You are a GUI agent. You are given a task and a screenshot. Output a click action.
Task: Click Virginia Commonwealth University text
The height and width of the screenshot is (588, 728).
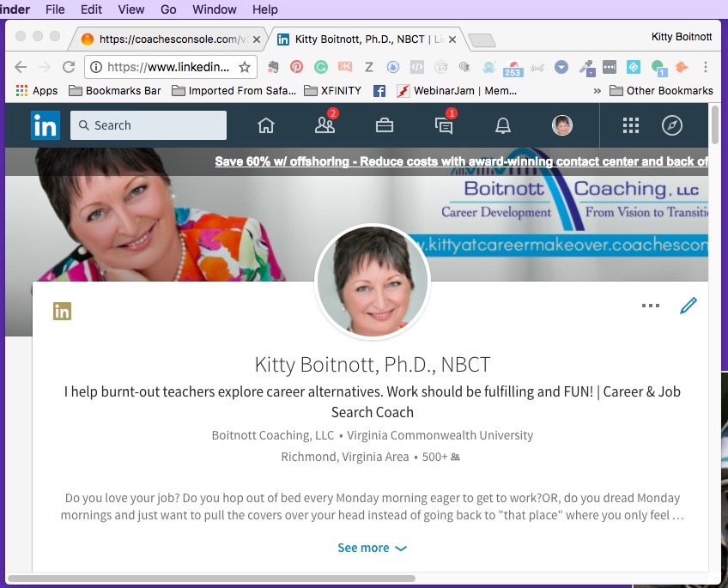point(440,435)
